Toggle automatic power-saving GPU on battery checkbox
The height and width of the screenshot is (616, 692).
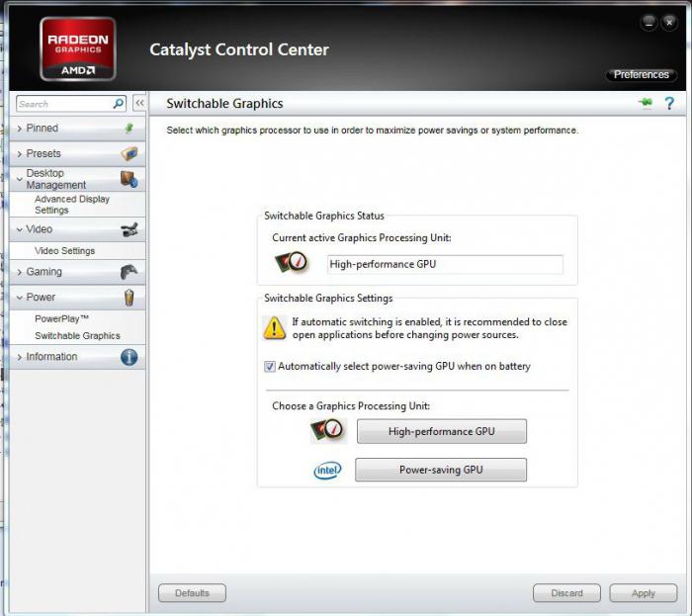tap(270, 366)
